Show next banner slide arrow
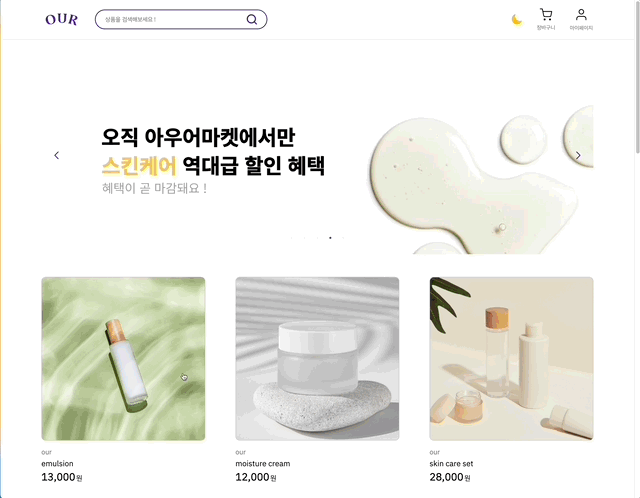Screen dimensions: 640x498 tap(578, 155)
